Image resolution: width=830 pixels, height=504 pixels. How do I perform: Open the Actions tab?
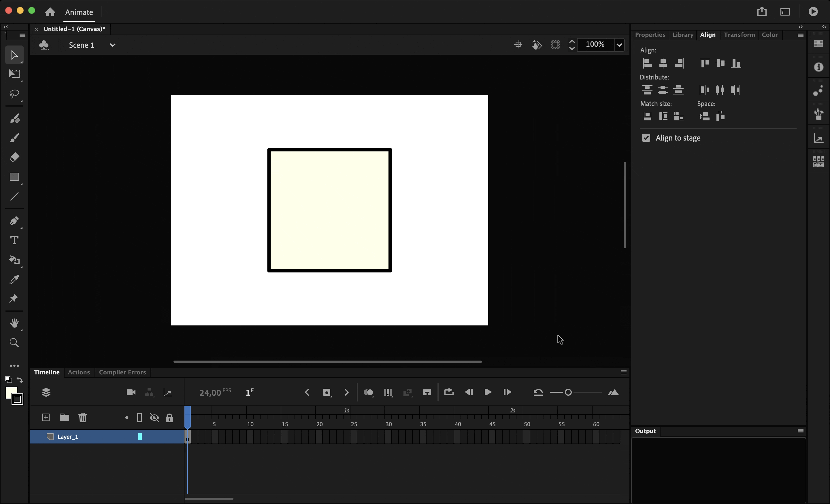(x=79, y=372)
